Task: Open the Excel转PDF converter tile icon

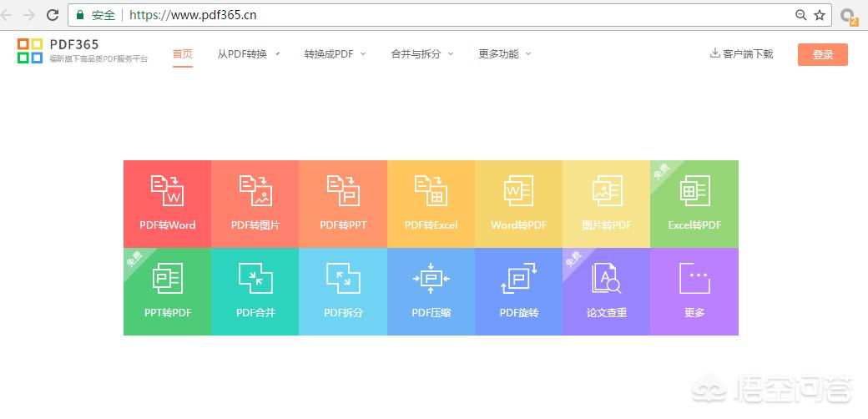Action: point(694,190)
